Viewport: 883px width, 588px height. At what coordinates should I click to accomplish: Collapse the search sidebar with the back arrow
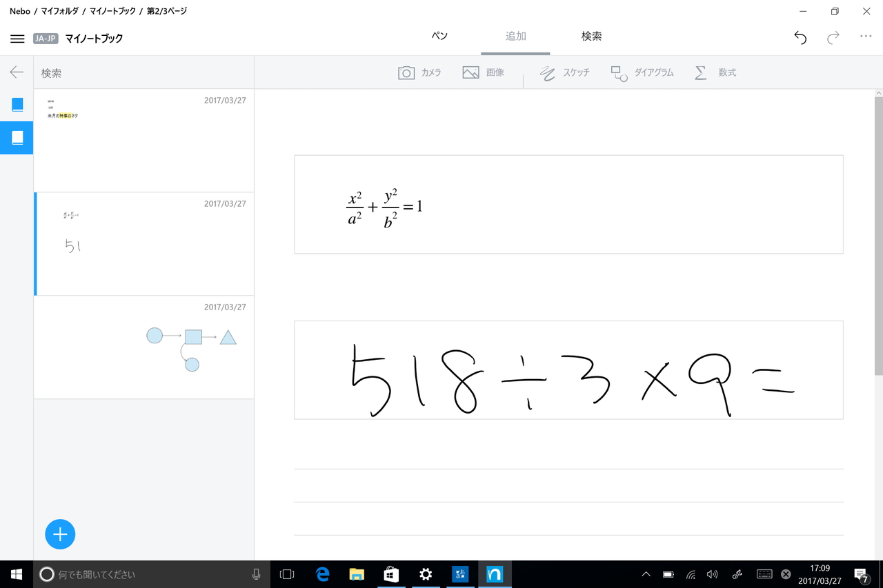[16, 72]
